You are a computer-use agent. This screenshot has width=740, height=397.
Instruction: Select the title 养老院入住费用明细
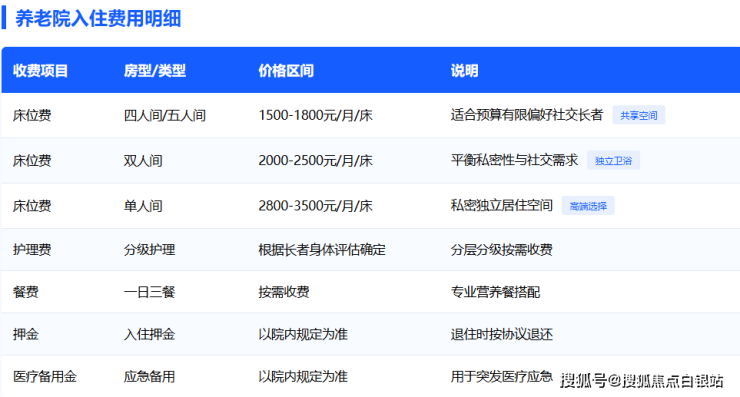[98, 19]
